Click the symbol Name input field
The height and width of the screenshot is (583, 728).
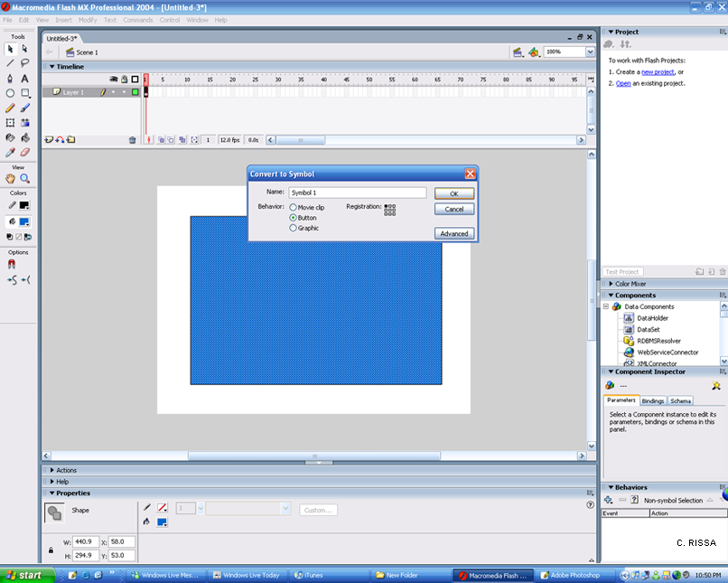coord(357,193)
